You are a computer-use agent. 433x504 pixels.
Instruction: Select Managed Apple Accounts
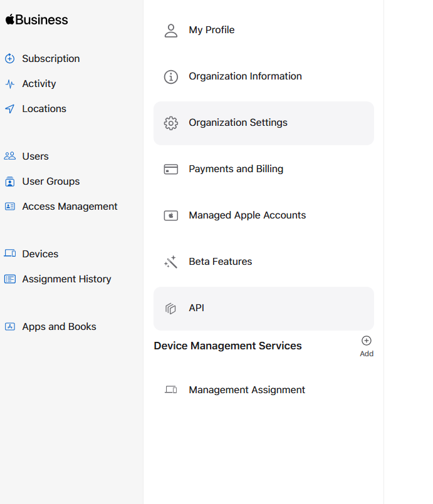click(x=247, y=215)
